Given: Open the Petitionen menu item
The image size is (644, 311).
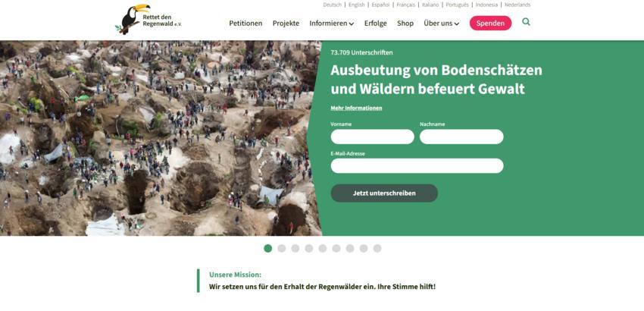Looking at the screenshot, I should [x=245, y=24].
